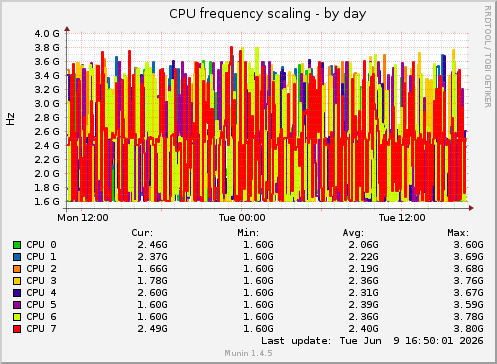
Task: Click the 'CPU 1' legend label
Action: (x=41, y=257)
